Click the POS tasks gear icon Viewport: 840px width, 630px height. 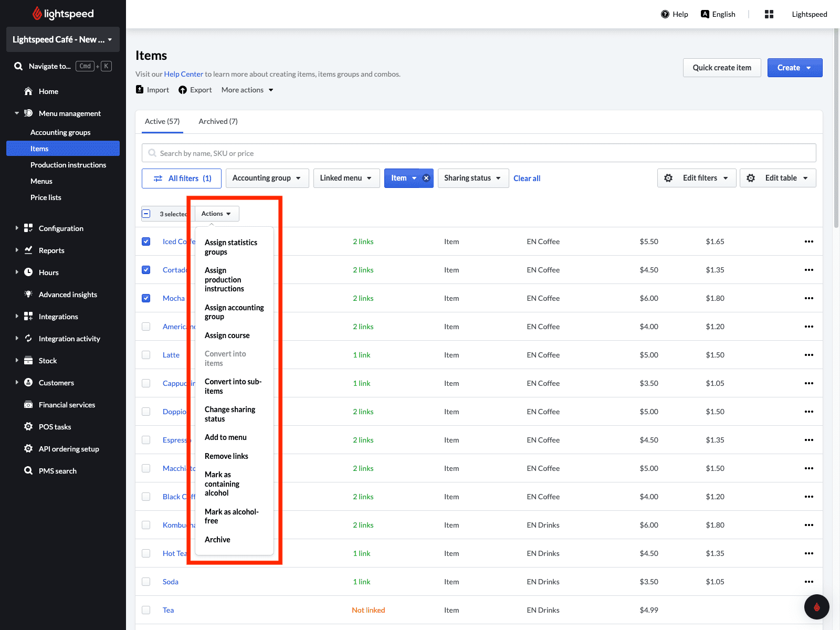pos(28,426)
